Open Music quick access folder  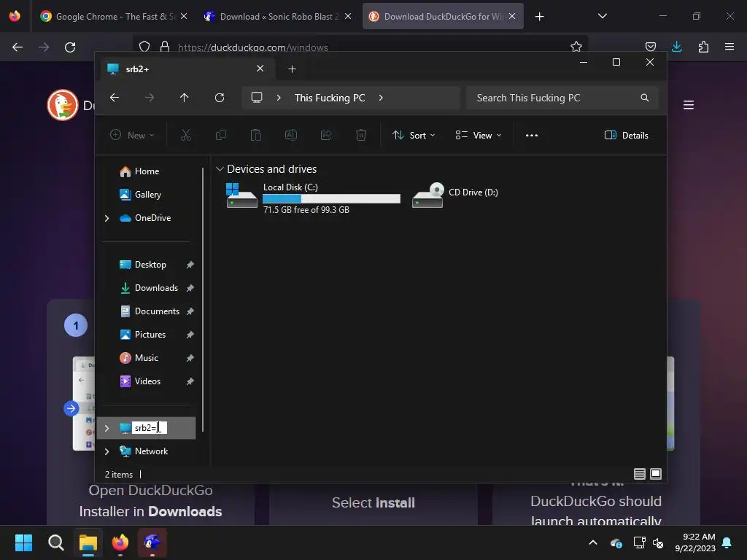point(146,358)
